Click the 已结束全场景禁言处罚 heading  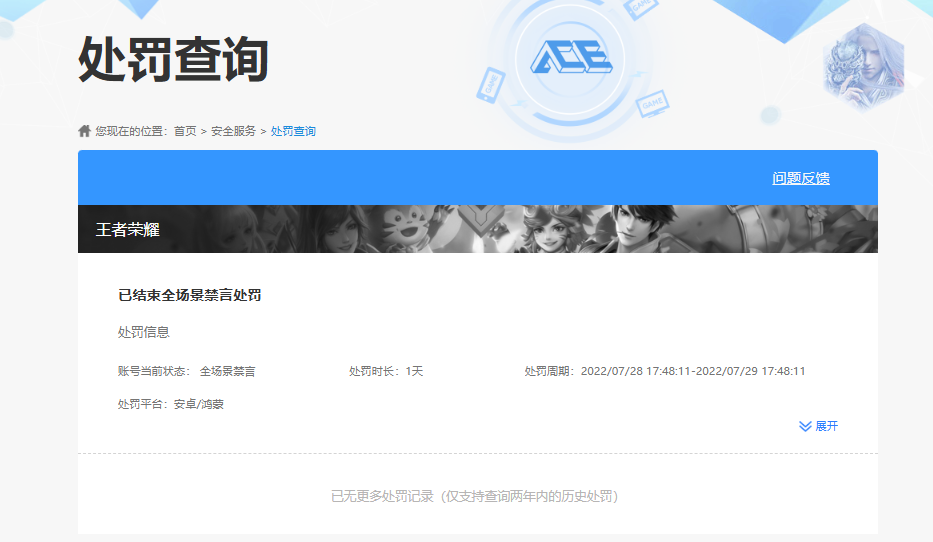tap(190, 295)
